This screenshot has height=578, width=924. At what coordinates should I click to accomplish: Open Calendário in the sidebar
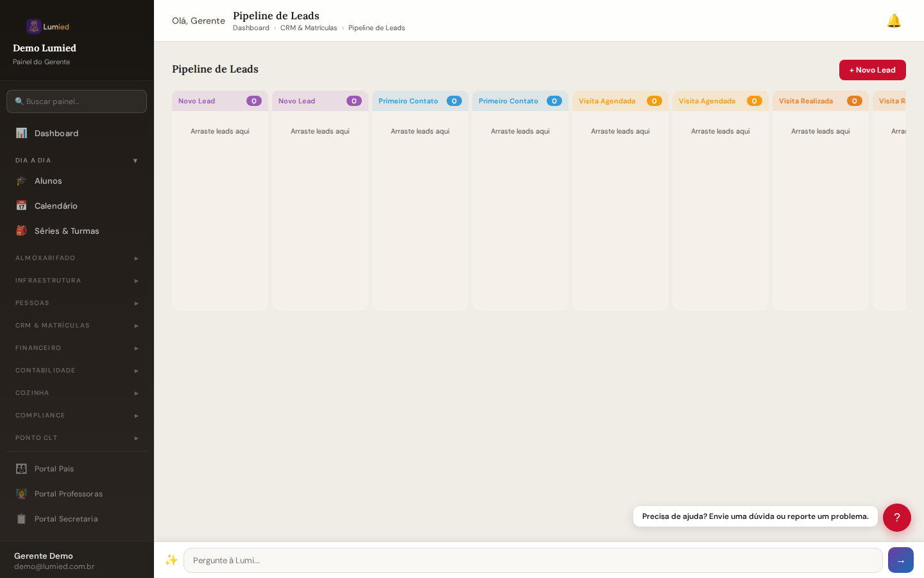pyautogui.click(x=56, y=206)
